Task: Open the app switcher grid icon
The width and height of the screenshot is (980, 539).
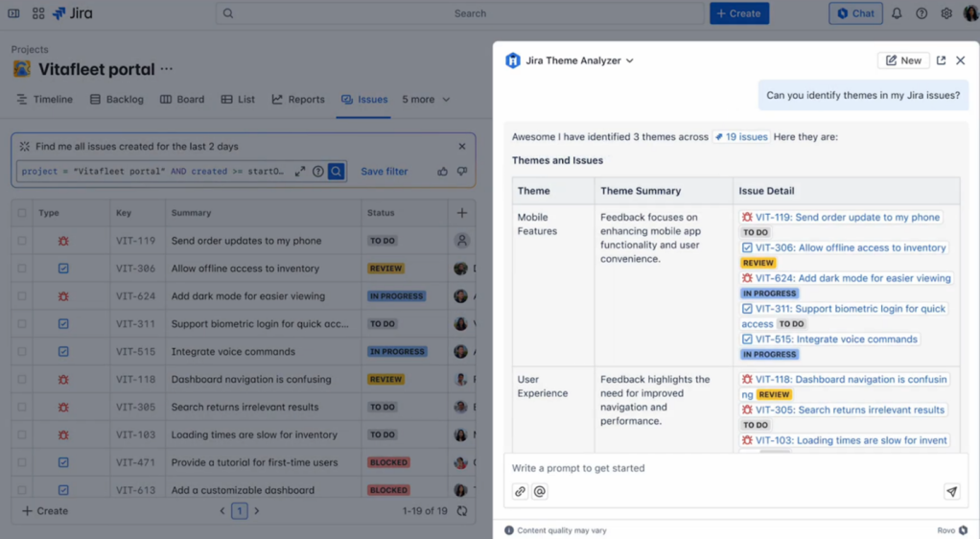Action: pos(38,13)
